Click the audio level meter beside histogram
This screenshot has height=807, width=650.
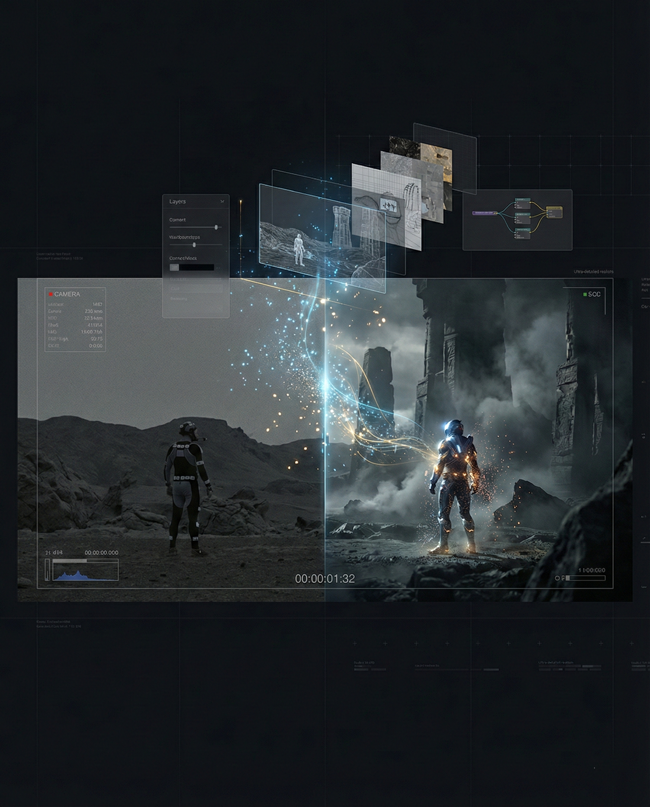(x=48, y=571)
